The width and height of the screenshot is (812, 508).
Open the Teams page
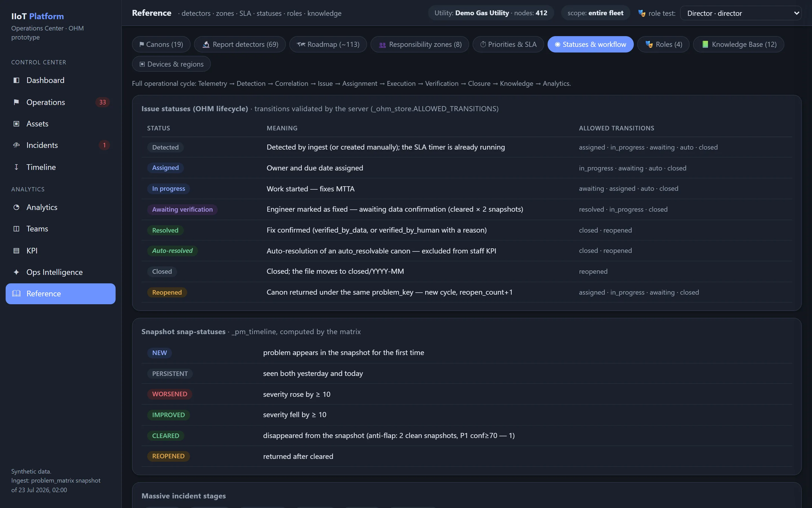pyautogui.click(x=61, y=229)
